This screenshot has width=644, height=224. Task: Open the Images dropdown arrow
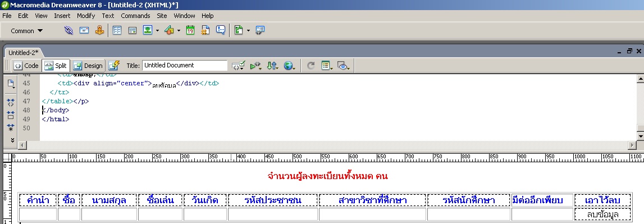(157, 30)
